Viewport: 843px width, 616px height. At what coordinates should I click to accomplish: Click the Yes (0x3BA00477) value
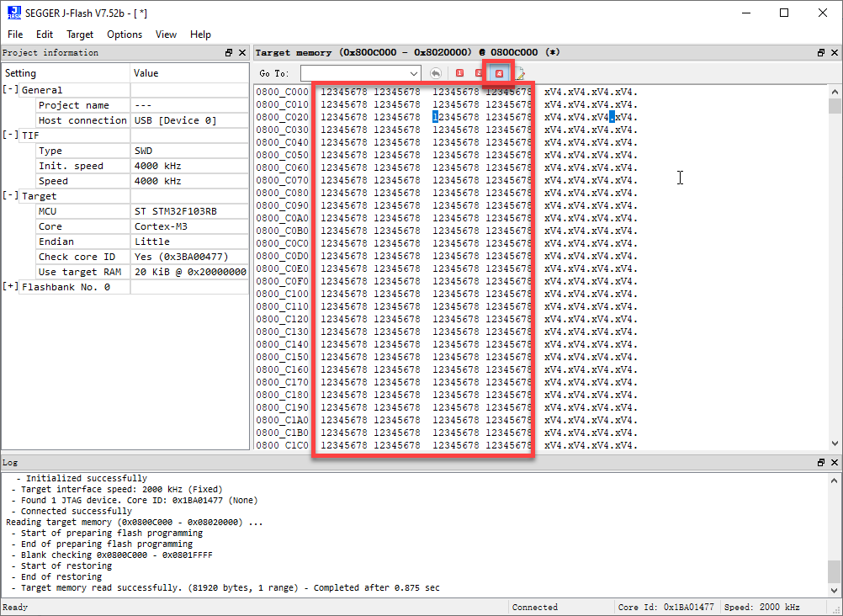[181, 257]
